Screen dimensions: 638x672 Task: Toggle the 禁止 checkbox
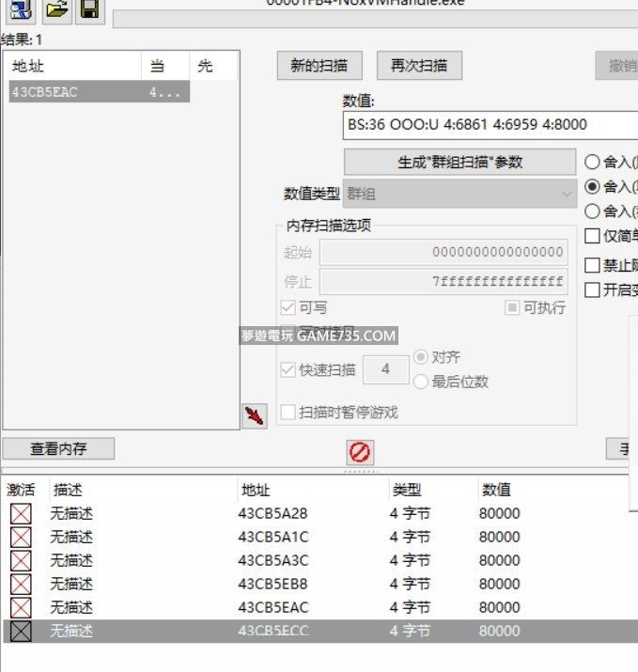592,265
